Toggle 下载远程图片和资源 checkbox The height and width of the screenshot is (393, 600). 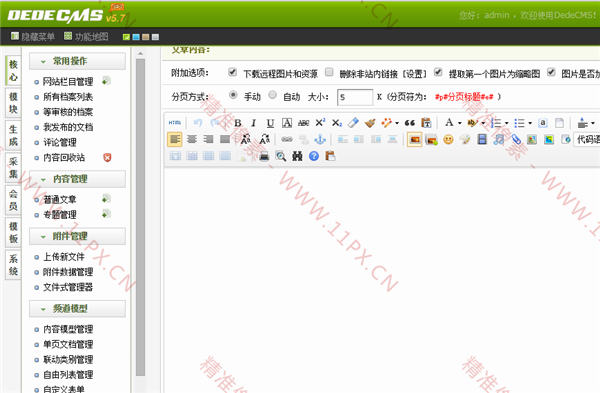click(x=232, y=72)
